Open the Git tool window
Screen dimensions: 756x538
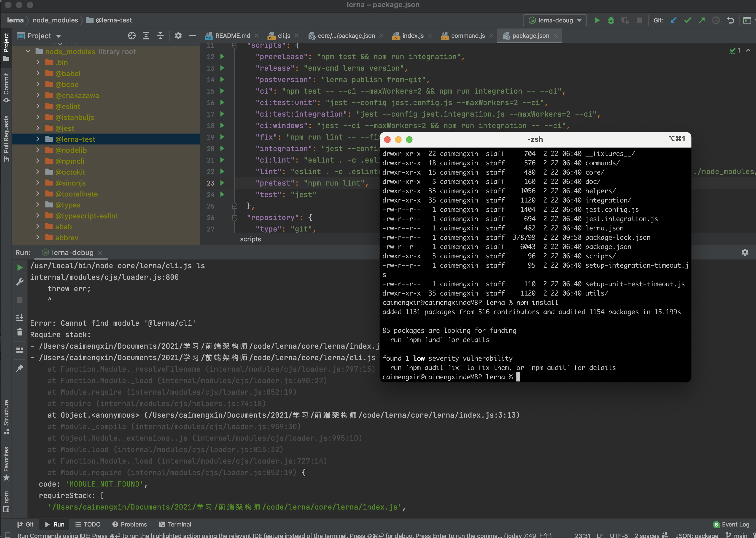pos(25,524)
